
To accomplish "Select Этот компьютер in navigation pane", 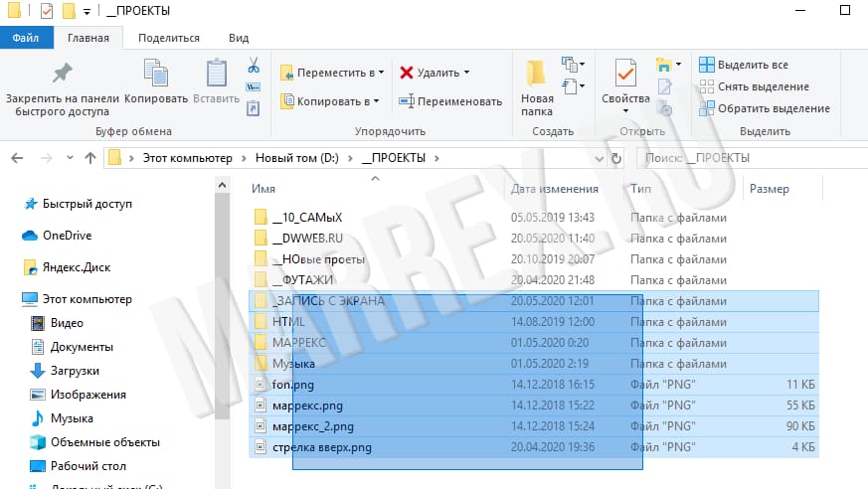I will 77,299.
